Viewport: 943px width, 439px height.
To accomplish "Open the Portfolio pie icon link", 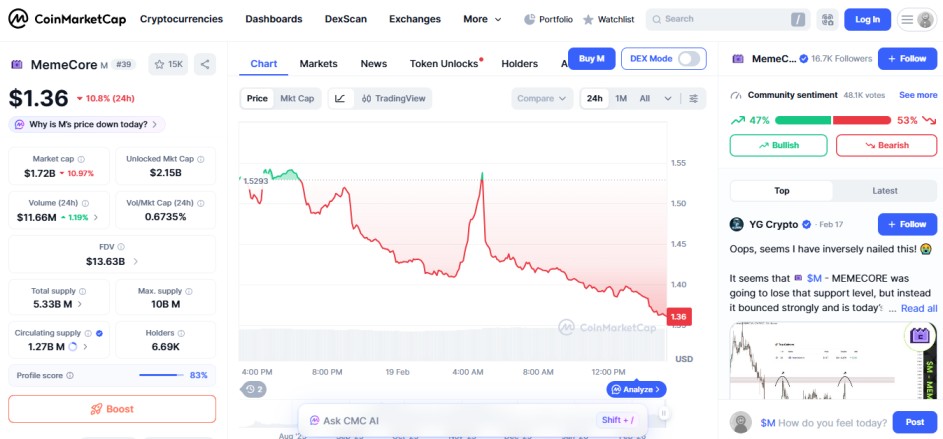I will (x=548, y=19).
